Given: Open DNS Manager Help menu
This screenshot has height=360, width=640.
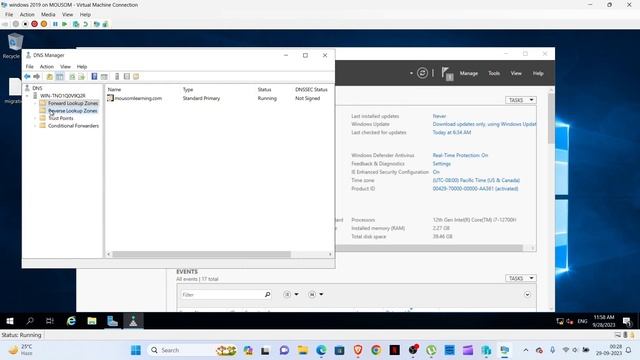Looking at the screenshot, I should coord(82,67).
